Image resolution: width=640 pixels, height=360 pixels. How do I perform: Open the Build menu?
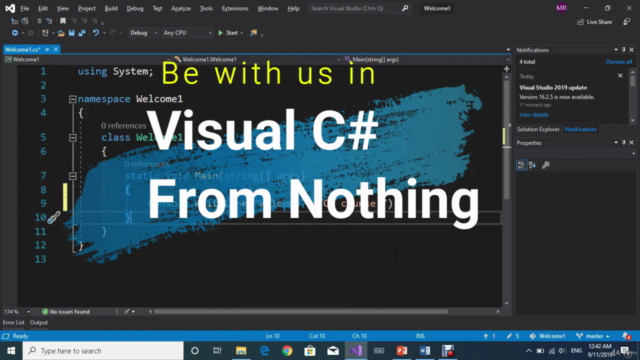coord(111,8)
